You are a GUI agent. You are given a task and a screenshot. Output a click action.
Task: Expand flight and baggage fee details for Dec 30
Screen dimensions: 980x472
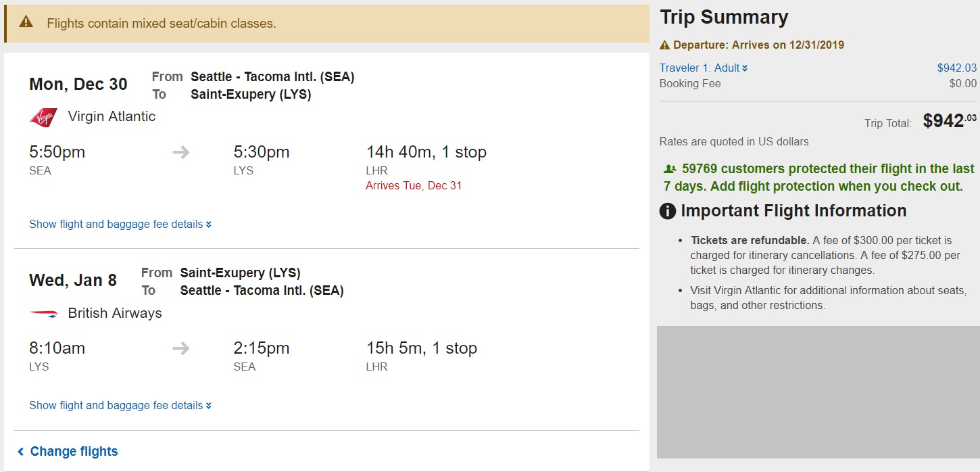tap(120, 225)
